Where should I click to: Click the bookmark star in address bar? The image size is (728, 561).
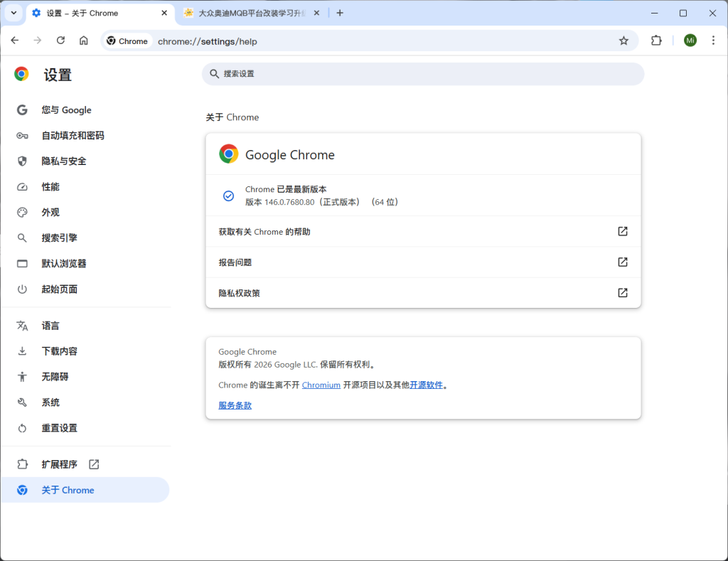coord(623,41)
